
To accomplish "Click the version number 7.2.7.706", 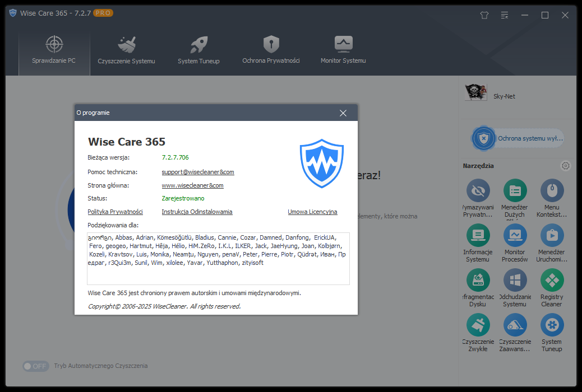I will click(175, 157).
